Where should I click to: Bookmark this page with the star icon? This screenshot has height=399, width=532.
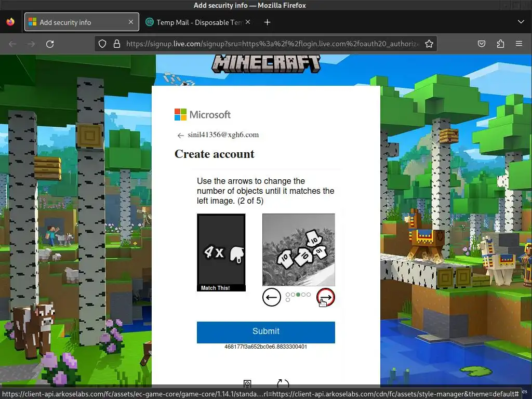429,44
